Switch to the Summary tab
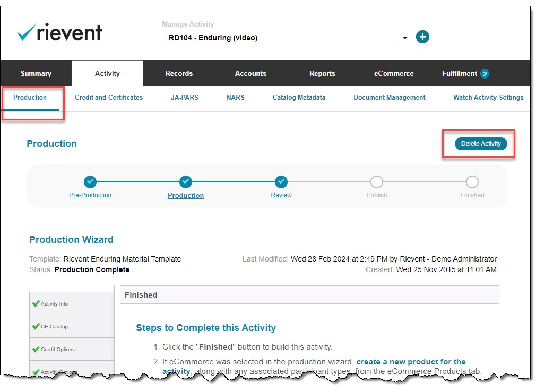The width and height of the screenshot is (536, 392). 36,74
